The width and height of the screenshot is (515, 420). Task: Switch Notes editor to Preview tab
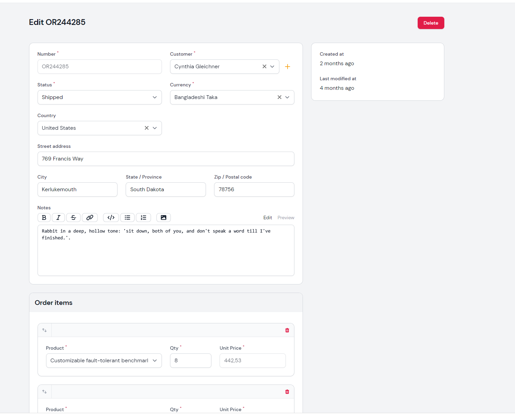click(x=286, y=218)
